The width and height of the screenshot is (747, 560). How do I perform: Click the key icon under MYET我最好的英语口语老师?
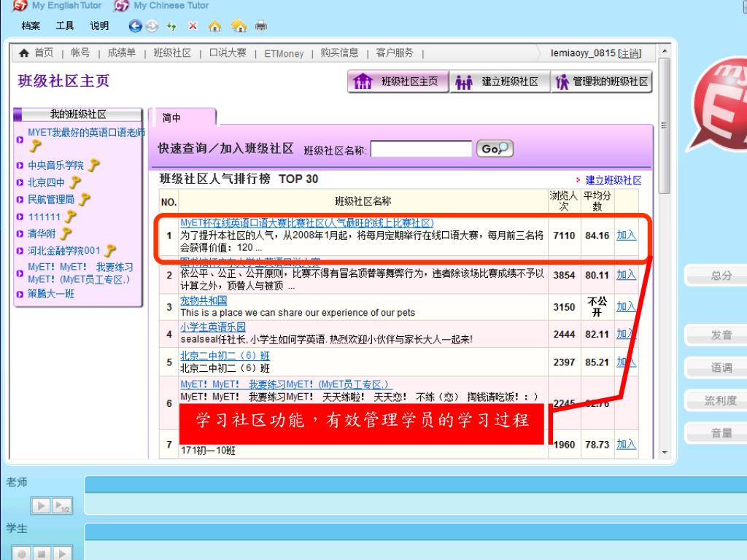35,146
